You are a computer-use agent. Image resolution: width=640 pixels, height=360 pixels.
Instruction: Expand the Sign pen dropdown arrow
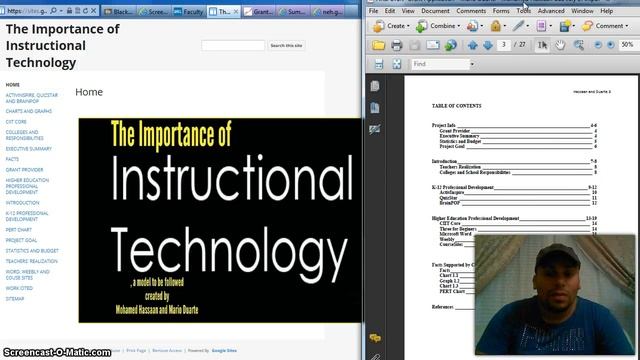(x=528, y=26)
